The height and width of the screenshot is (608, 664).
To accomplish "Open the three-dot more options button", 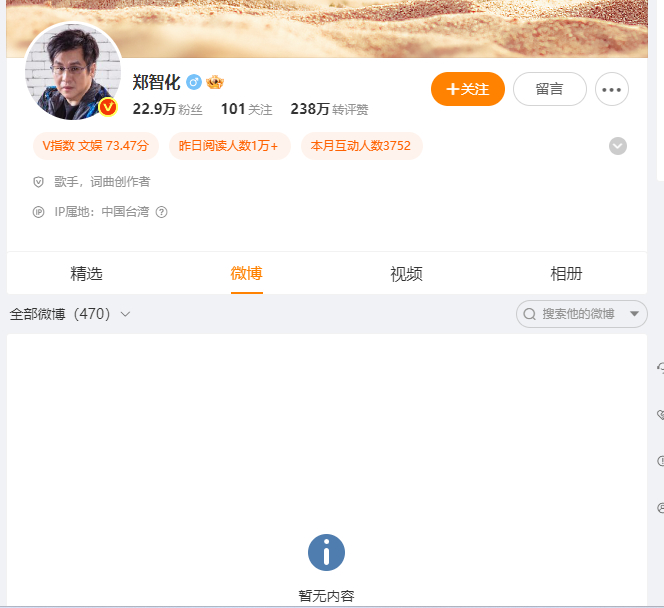I will tap(611, 89).
